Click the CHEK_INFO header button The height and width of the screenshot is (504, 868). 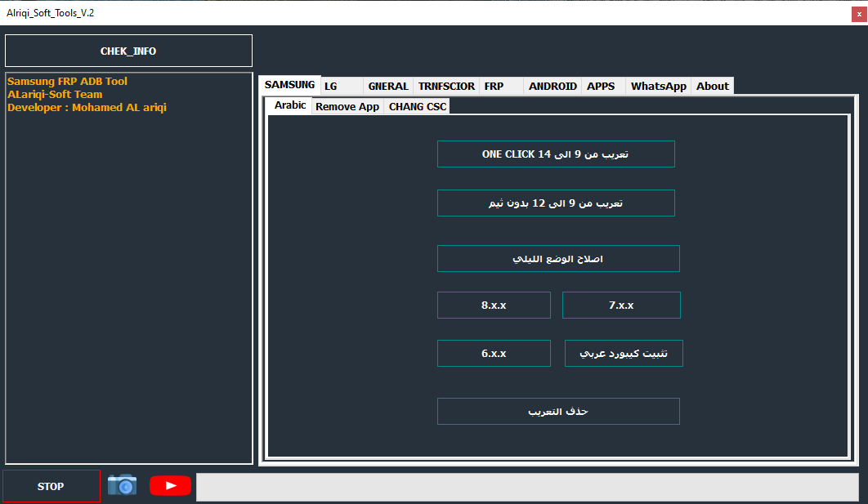point(128,51)
